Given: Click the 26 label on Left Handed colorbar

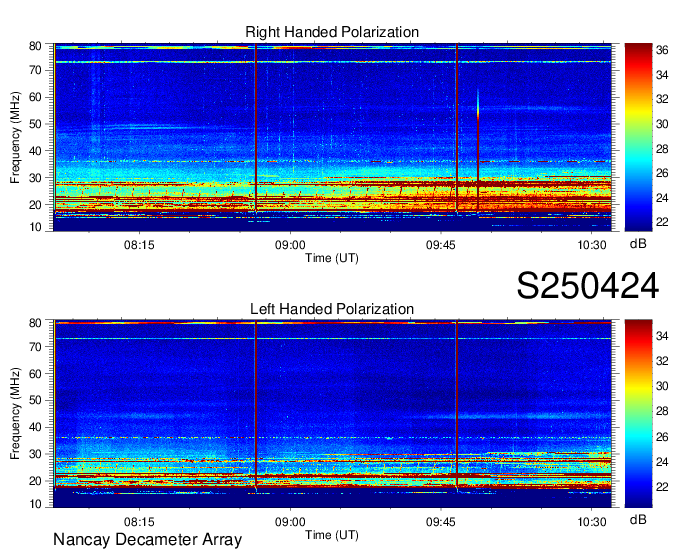Looking at the screenshot, I should (x=662, y=437).
